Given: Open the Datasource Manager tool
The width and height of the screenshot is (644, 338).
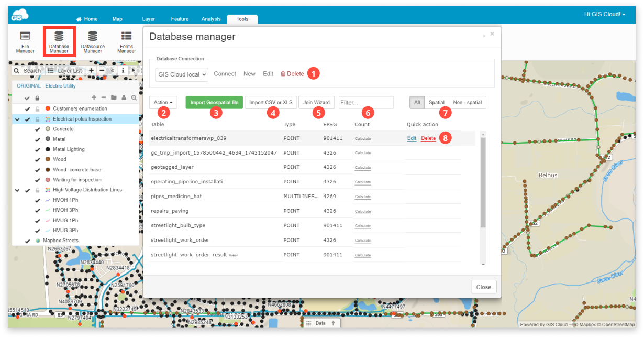Looking at the screenshot, I should [93, 42].
